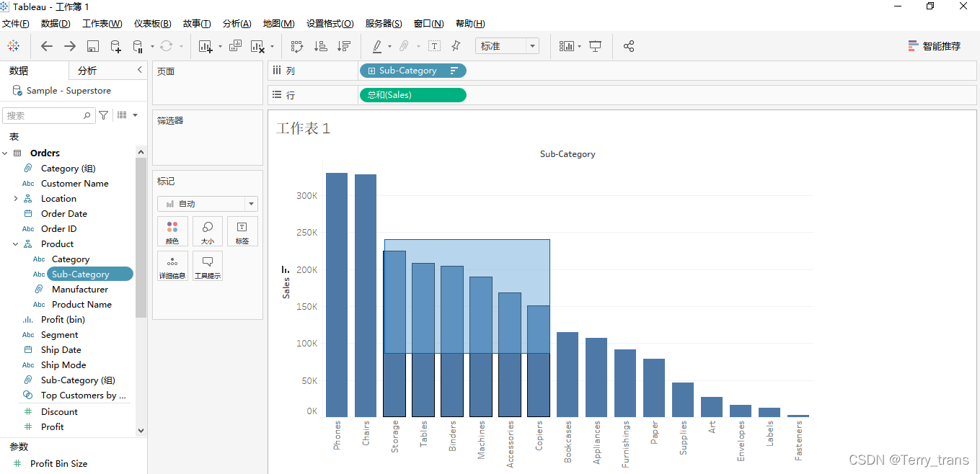Undo with the back arrow icon
Image resolution: width=980 pixels, height=474 pixels.
47,46
